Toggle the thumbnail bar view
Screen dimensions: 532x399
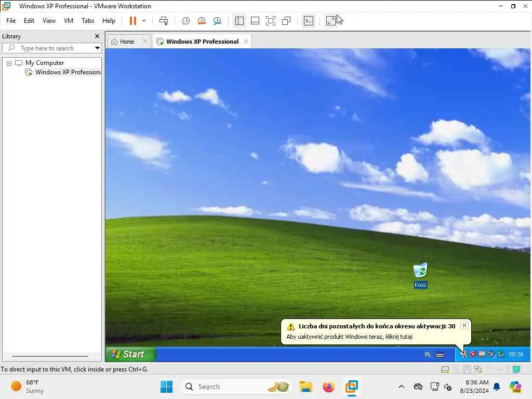pyautogui.click(x=255, y=21)
